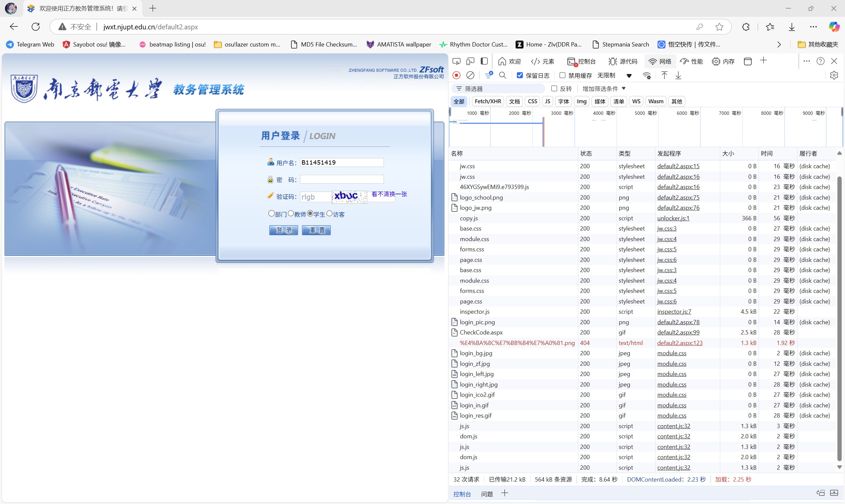Screen dimensions: 845x504
Task: Open the network panel settings gear
Action: click(x=834, y=76)
